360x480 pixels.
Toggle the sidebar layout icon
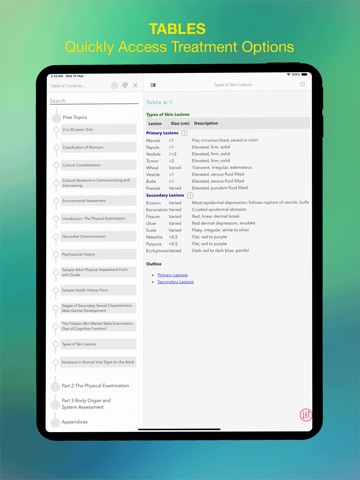[153, 85]
